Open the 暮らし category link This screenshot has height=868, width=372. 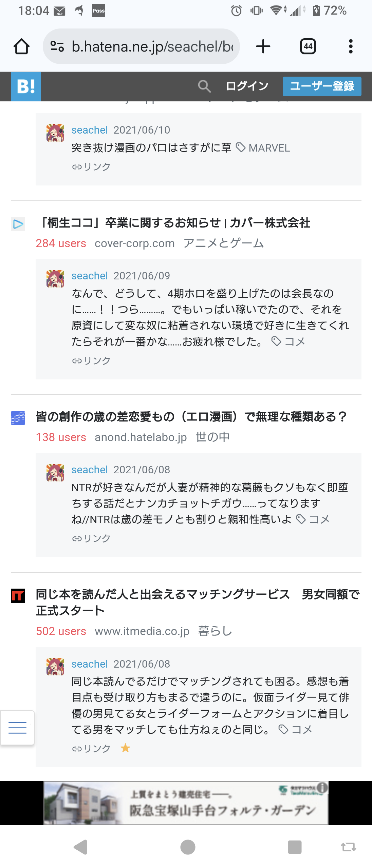(x=215, y=631)
